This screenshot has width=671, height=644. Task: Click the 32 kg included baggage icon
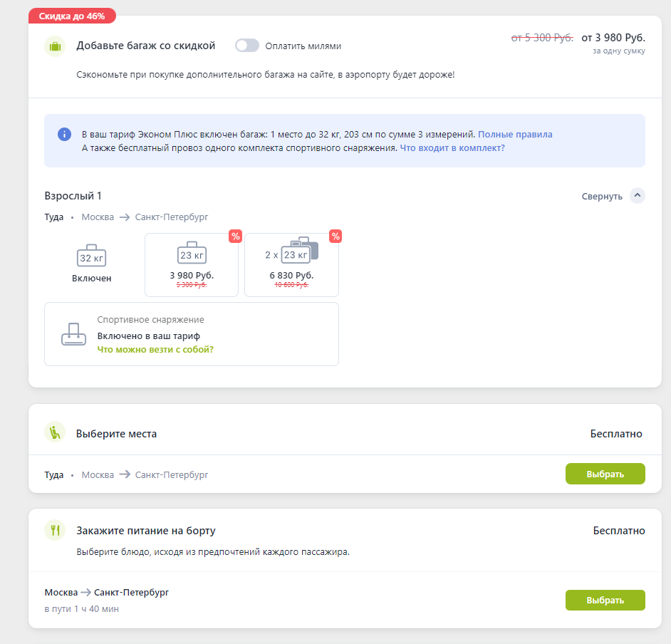click(91, 256)
